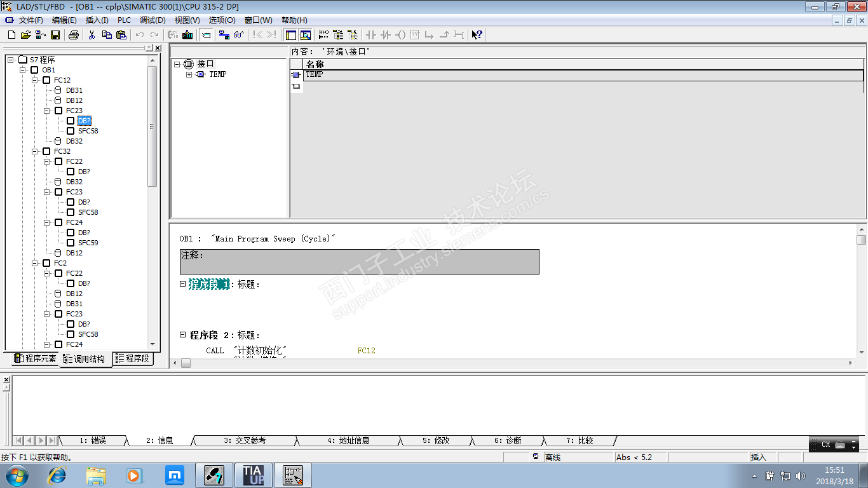This screenshot has width=868, height=488.
Task: Collapse the FC32 tree branch
Action: point(35,151)
